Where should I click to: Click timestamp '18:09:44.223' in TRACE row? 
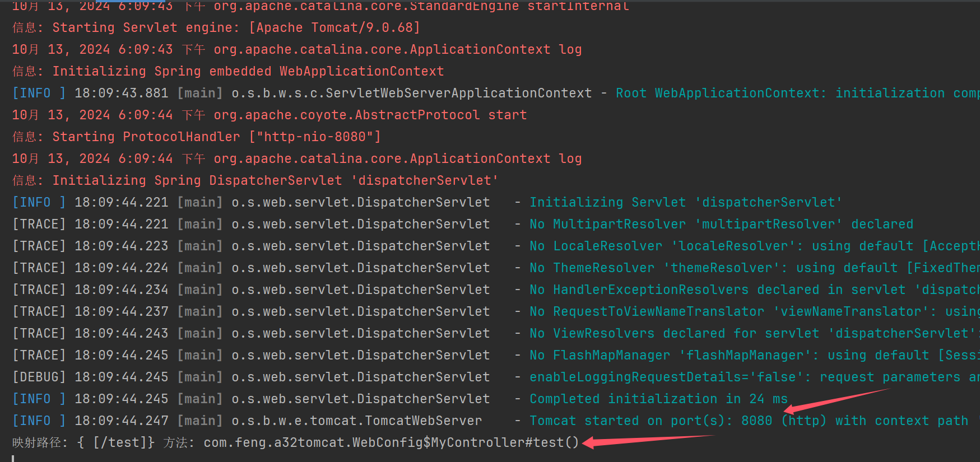[122, 246]
